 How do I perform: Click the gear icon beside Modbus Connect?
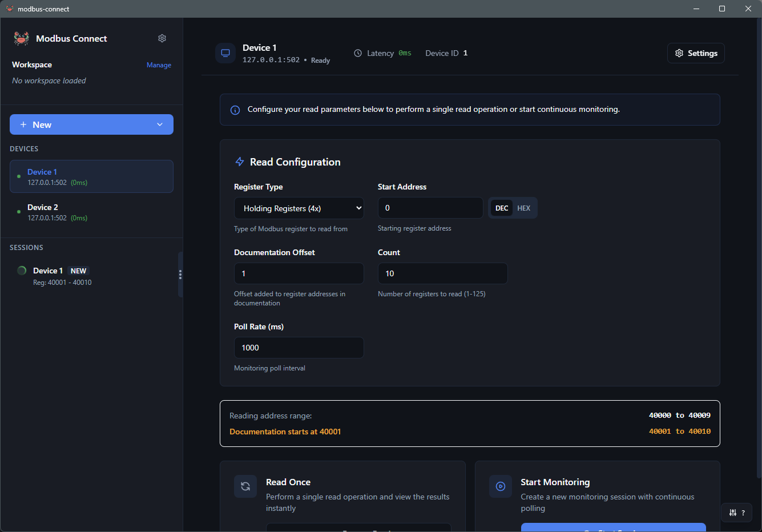tap(162, 38)
